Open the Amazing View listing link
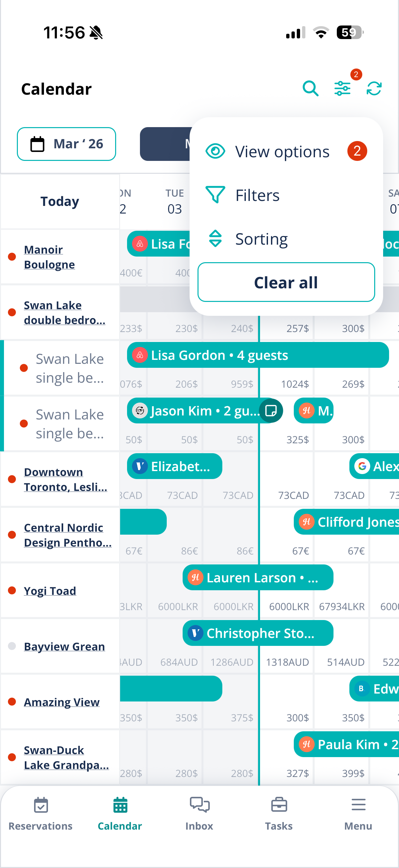 tap(62, 701)
